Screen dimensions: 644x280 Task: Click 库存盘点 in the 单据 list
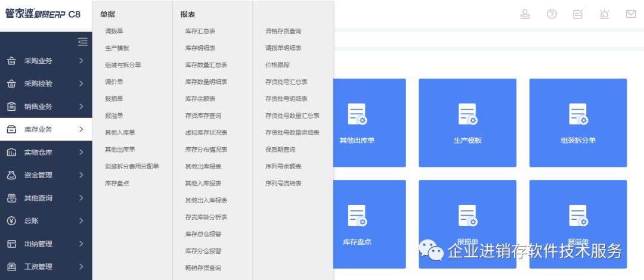pos(117,183)
